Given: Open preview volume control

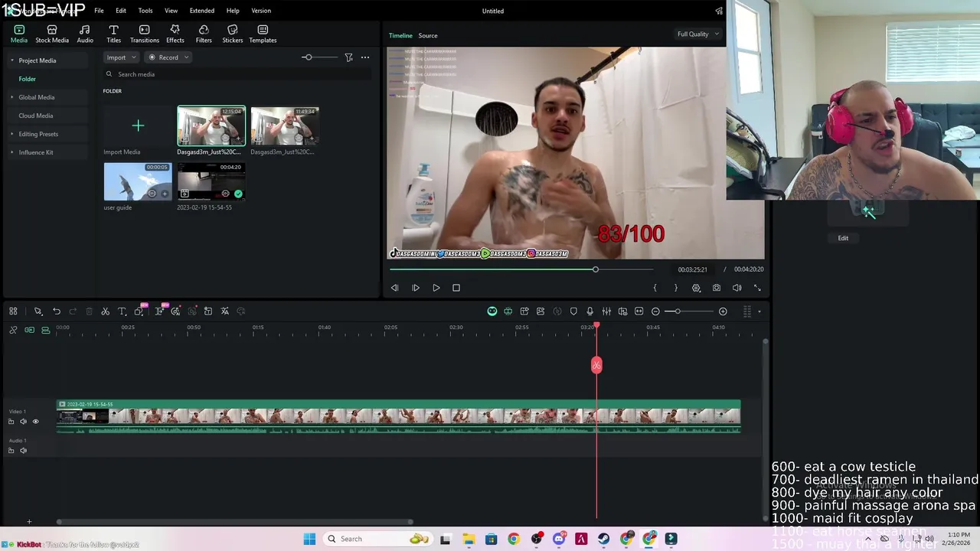Looking at the screenshot, I should 737,288.
